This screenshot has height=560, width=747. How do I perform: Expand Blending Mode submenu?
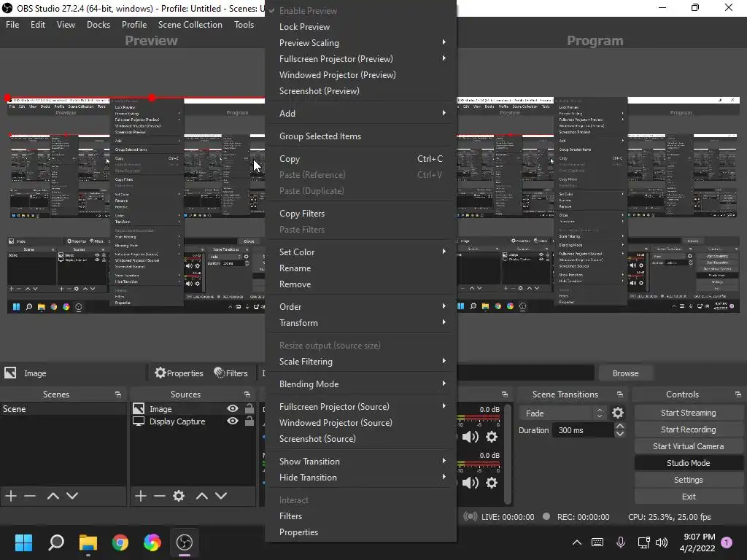click(360, 384)
